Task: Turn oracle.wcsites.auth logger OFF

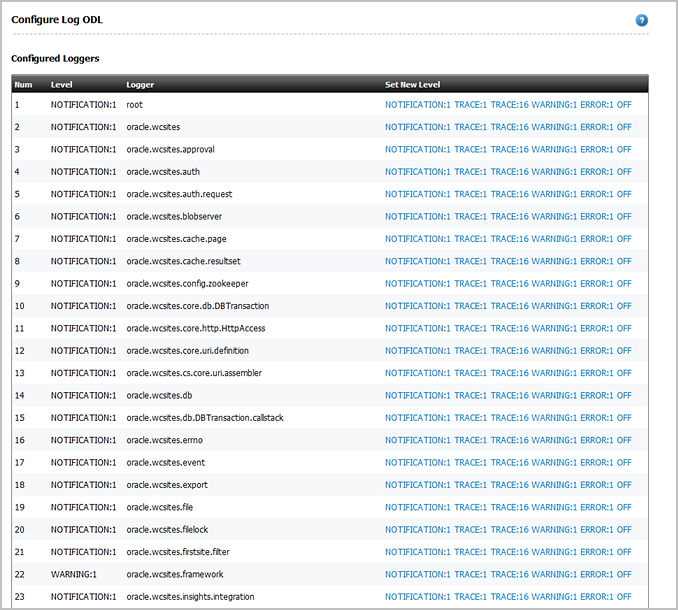Action: pos(624,172)
